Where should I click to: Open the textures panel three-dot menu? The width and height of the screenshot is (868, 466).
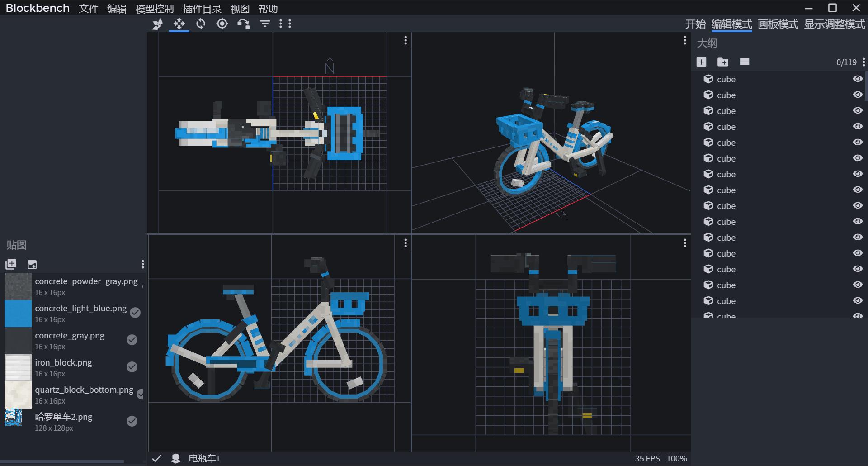[142, 264]
